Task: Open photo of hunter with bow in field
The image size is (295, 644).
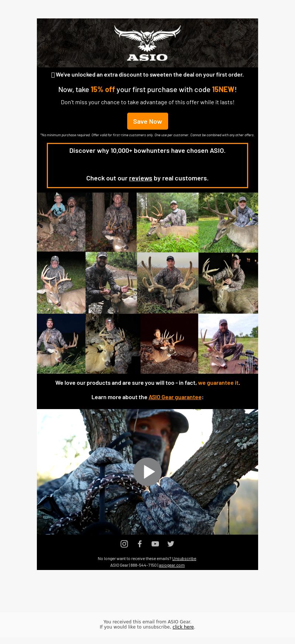Action: pyautogui.click(x=228, y=344)
